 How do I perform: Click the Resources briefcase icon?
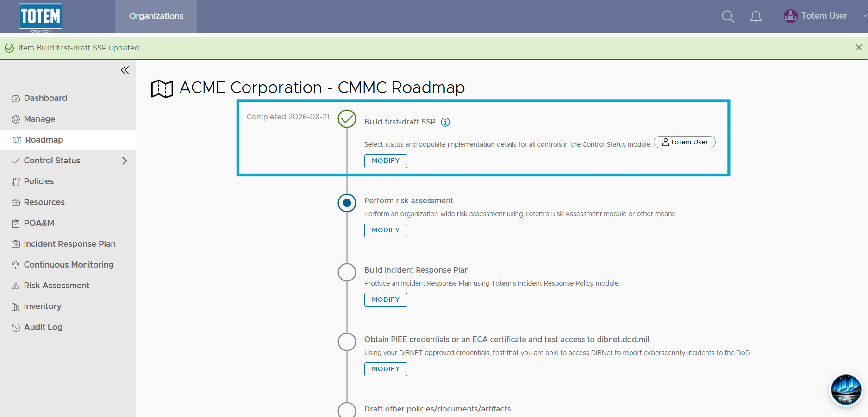pyautogui.click(x=16, y=203)
